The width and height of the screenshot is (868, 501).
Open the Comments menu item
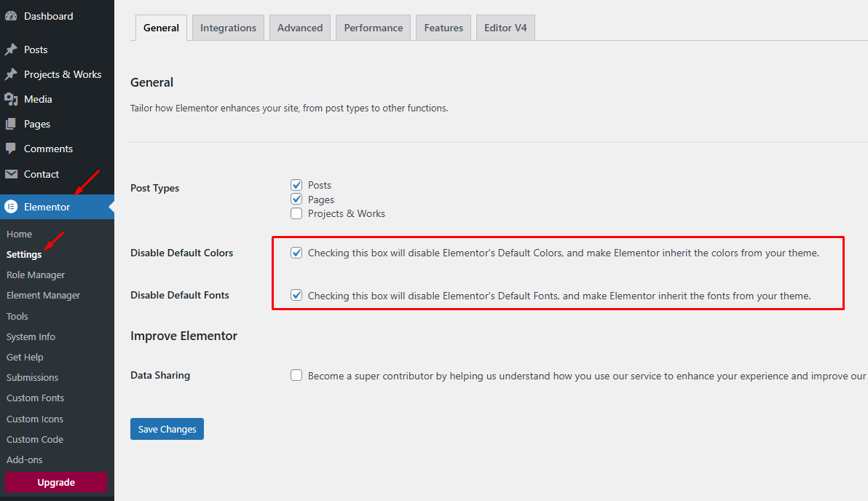57,149
